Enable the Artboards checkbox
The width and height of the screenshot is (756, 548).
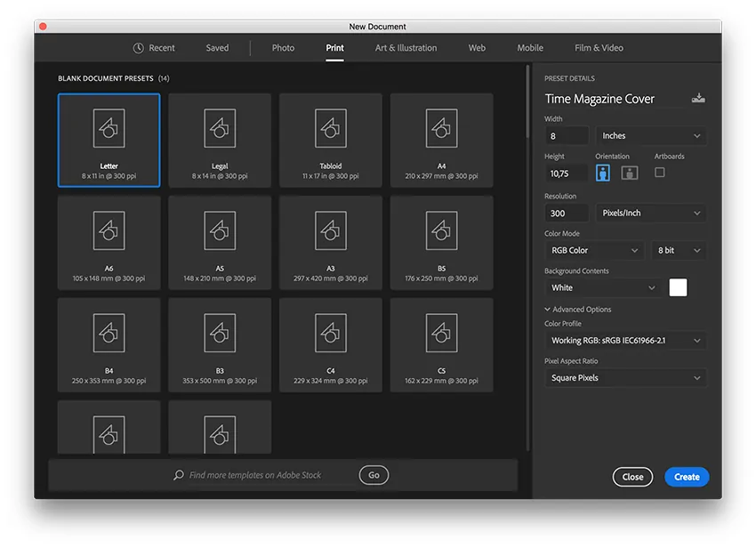tap(659, 173)
